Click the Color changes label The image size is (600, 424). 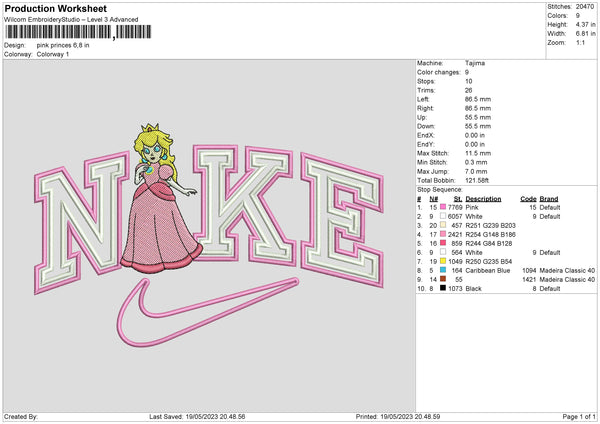[x=439, y=72]
